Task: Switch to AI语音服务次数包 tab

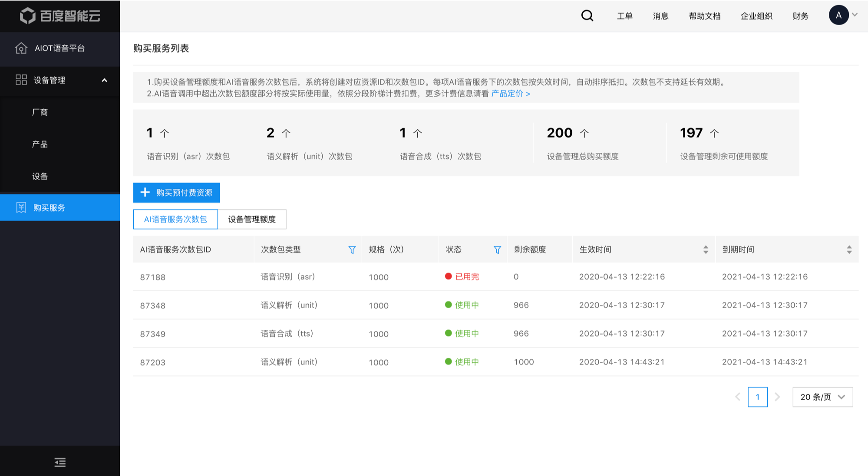Action: 175,219
